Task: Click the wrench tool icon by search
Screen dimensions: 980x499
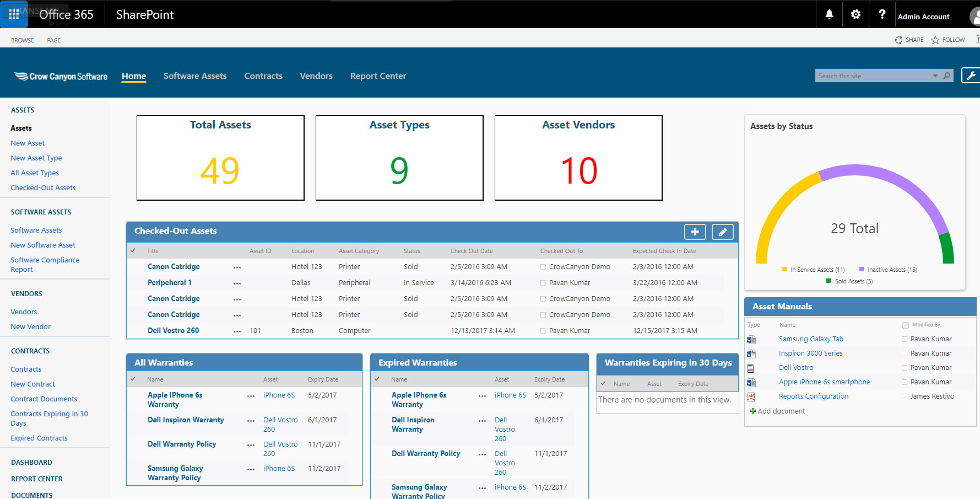Action: [x=971, y=76]
